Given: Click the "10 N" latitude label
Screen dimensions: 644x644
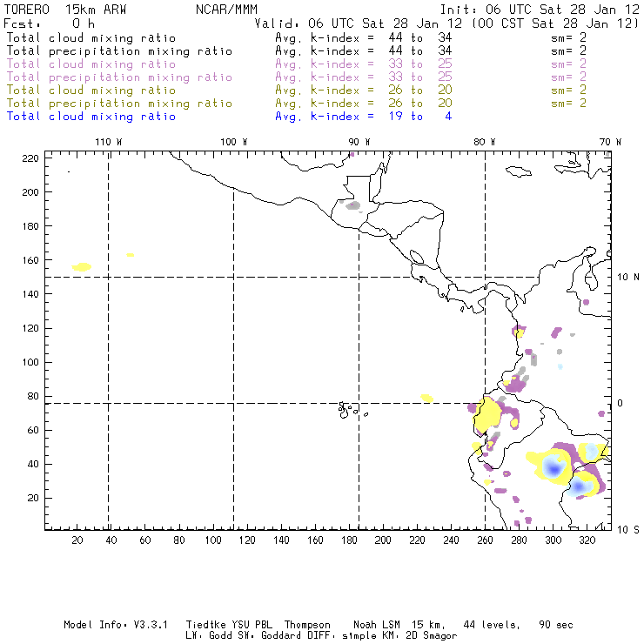Looking at the screenshot, I should (x=628, y=278).
